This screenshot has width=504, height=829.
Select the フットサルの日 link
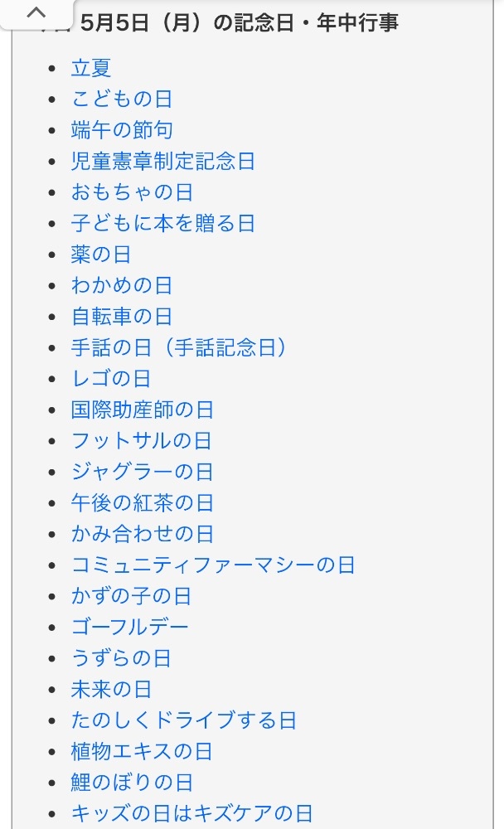pos(142,441)
